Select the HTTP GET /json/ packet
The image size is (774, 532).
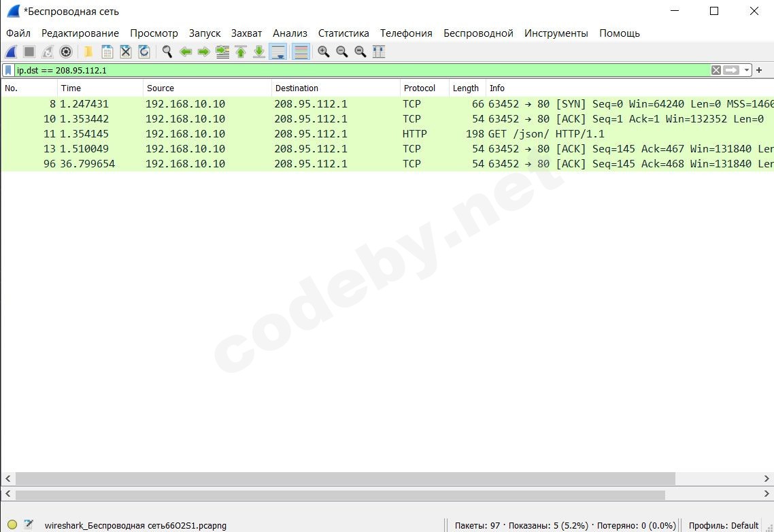click(x=387, y=134)
